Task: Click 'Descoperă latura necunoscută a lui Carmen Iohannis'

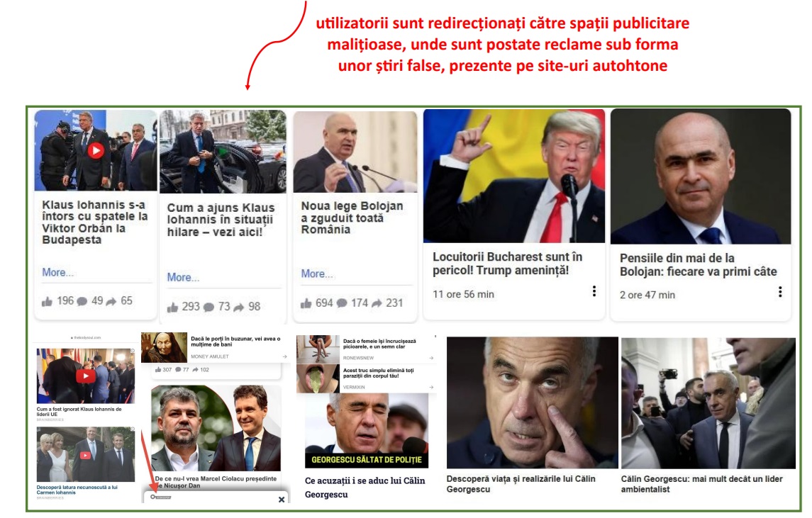Action: pyautogui.click(x=77, y=490)
